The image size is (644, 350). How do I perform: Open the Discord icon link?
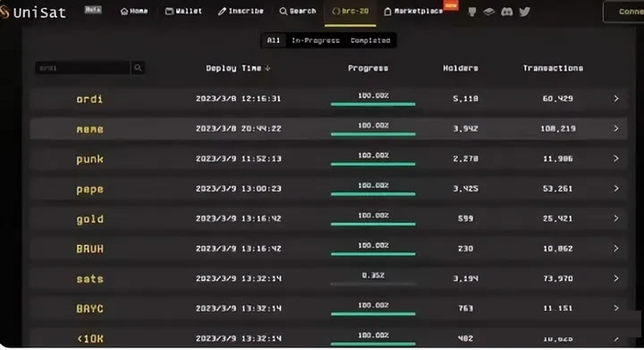[x=507, y=12]
